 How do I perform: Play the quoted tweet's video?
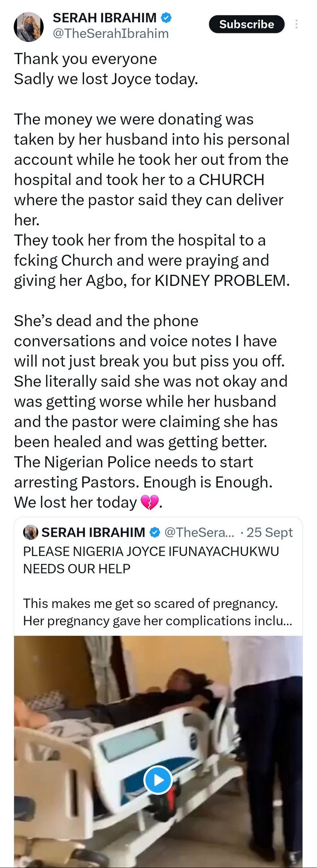point(158,780)
